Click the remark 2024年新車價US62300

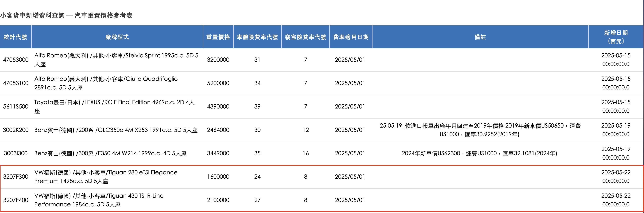click(x=479, y=153)
